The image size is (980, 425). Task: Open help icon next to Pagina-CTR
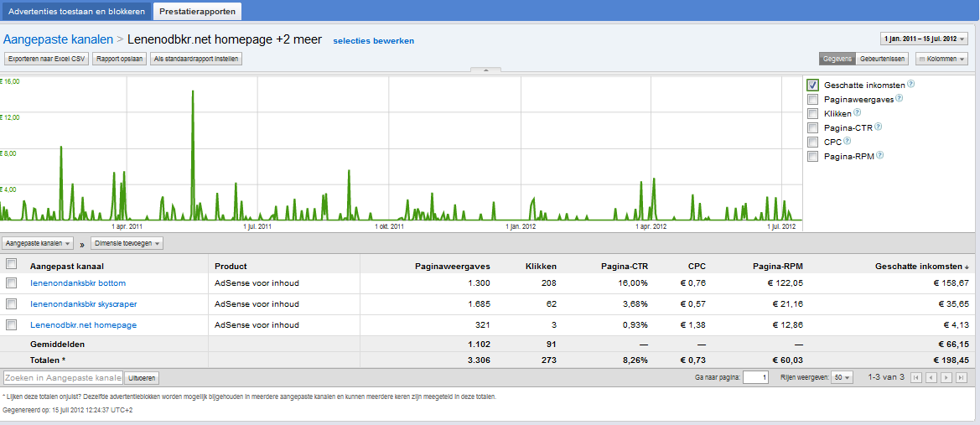(878, 127)
